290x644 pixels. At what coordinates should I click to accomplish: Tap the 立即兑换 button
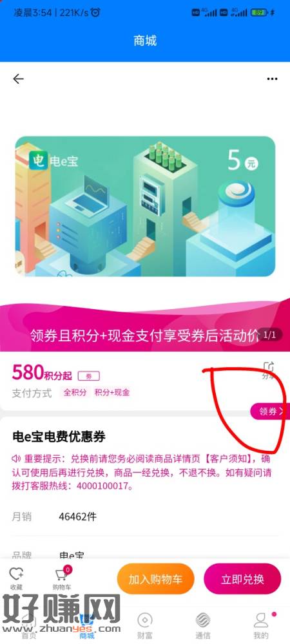pyautogui.click(x=242, y=579)
